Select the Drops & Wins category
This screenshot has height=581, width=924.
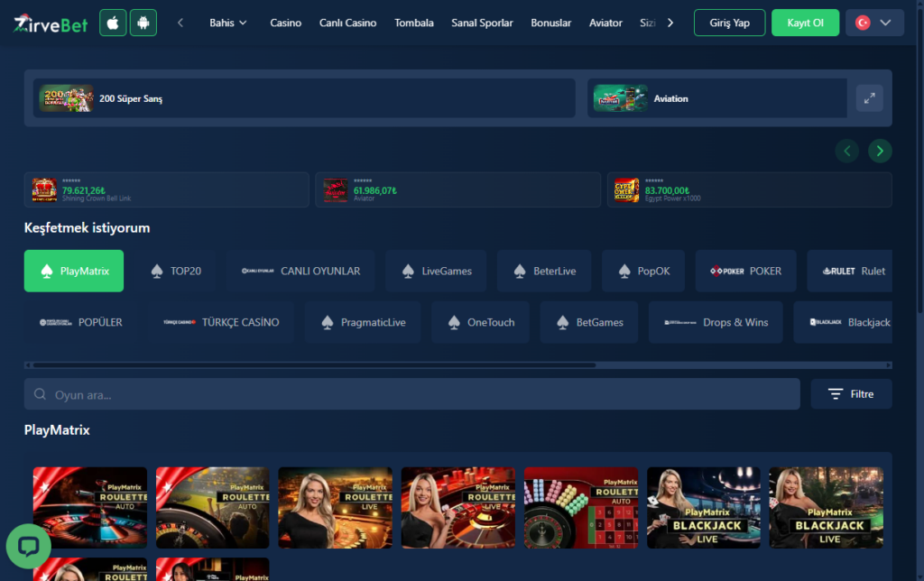716,322
